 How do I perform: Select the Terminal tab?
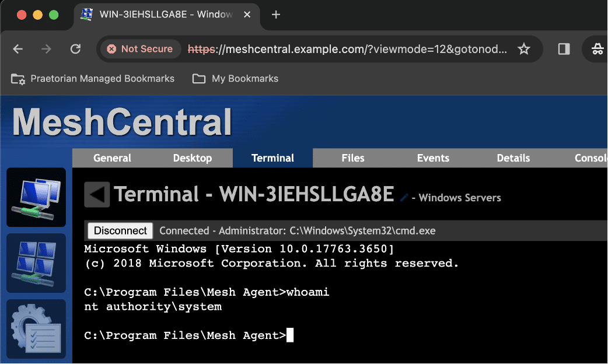pos(272,158)
